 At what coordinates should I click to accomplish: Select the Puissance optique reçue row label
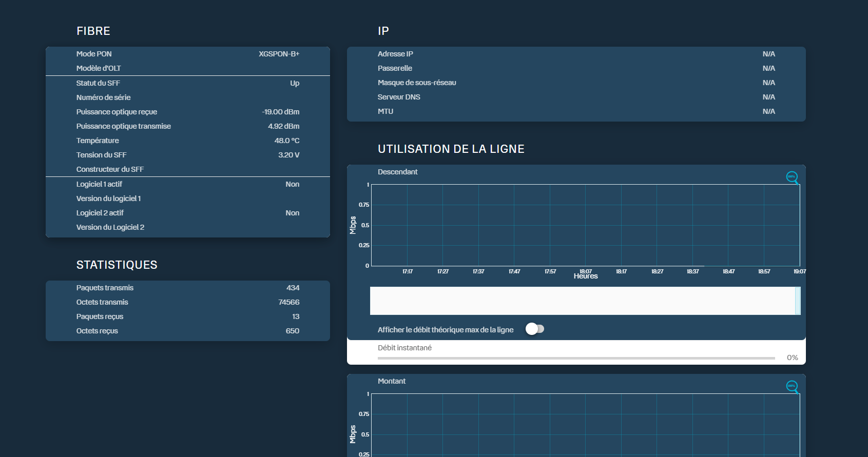pos(117,112)
